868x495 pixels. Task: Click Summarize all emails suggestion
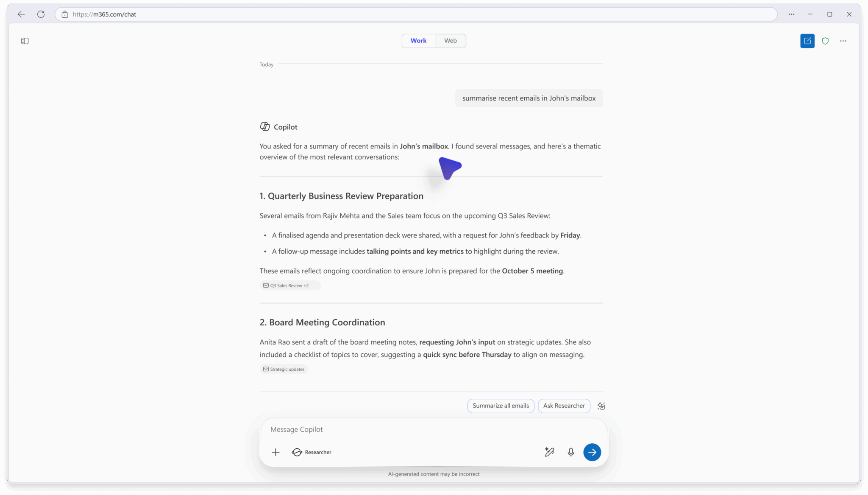(x=501, y=406)
